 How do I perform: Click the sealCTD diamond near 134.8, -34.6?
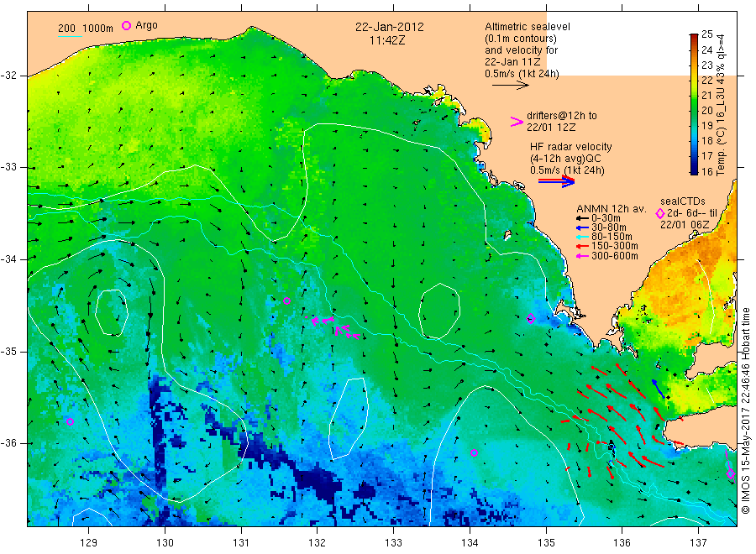point(531,318)
